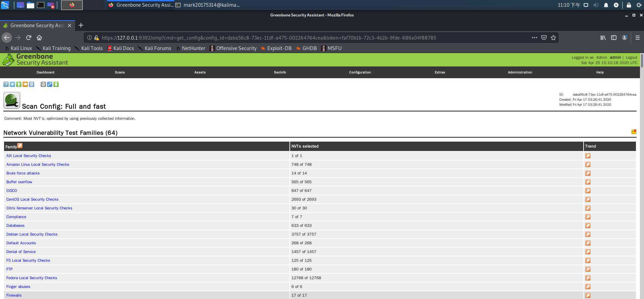Switch to the mark20175314@kalima terminal task
The image size is (644, 299).
coord(208,5)
